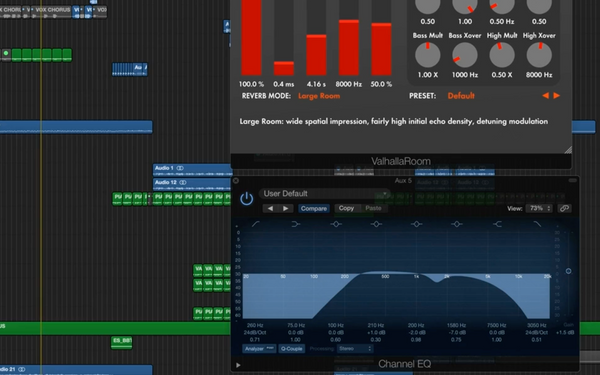Click the High Xover knob
The image size is (600, 375).
pos(539,55)
